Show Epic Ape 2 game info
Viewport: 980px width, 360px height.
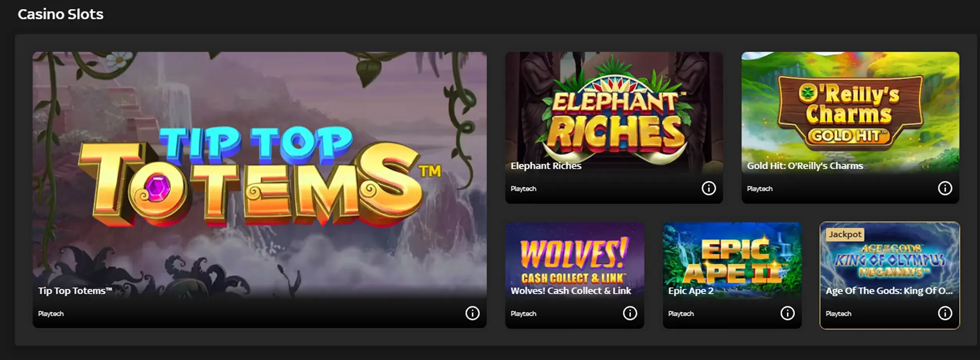click(787, 313)
